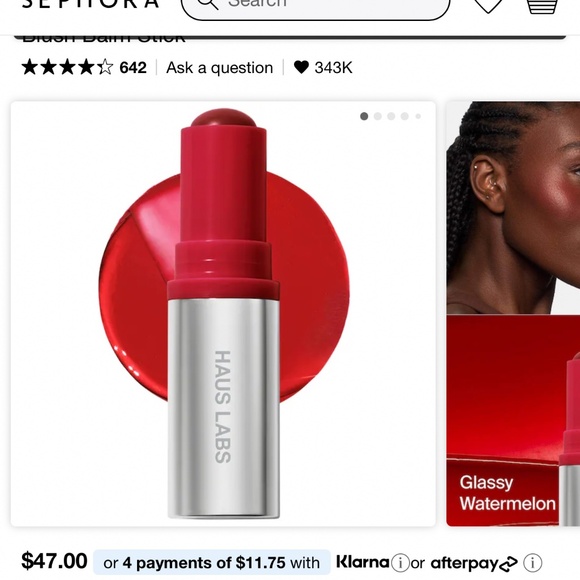The image size is (580, 580).
Task: View the 642 reviews count
Action: [x=133, y=68]
